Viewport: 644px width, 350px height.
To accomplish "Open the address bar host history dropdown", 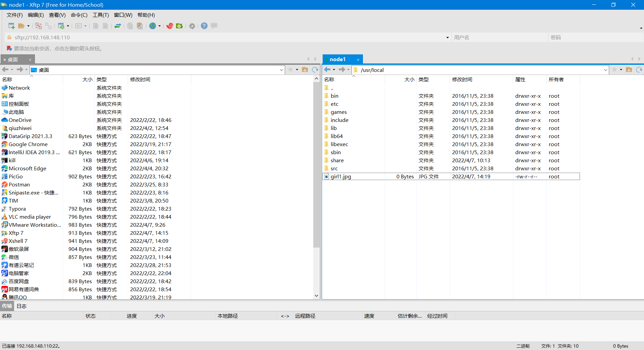I will [447, 38].
